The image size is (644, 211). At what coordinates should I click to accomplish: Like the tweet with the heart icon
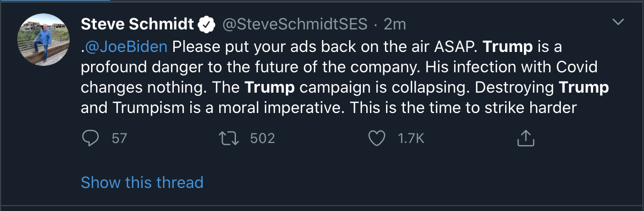[377, 139]
